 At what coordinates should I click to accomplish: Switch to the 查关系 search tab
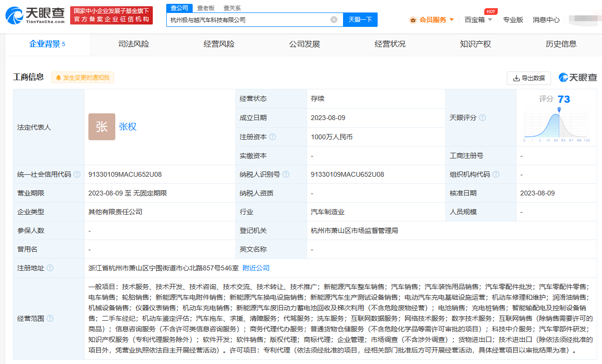[x=232, y=8]
